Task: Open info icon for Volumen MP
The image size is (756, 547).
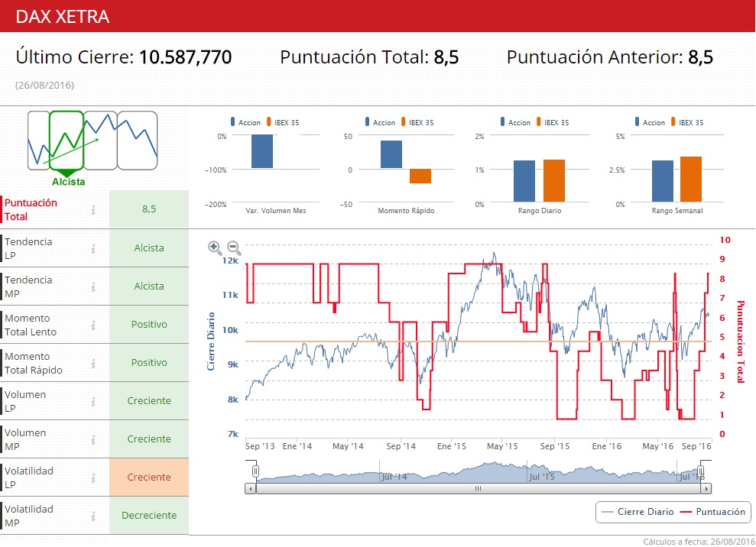Action: 93,439
